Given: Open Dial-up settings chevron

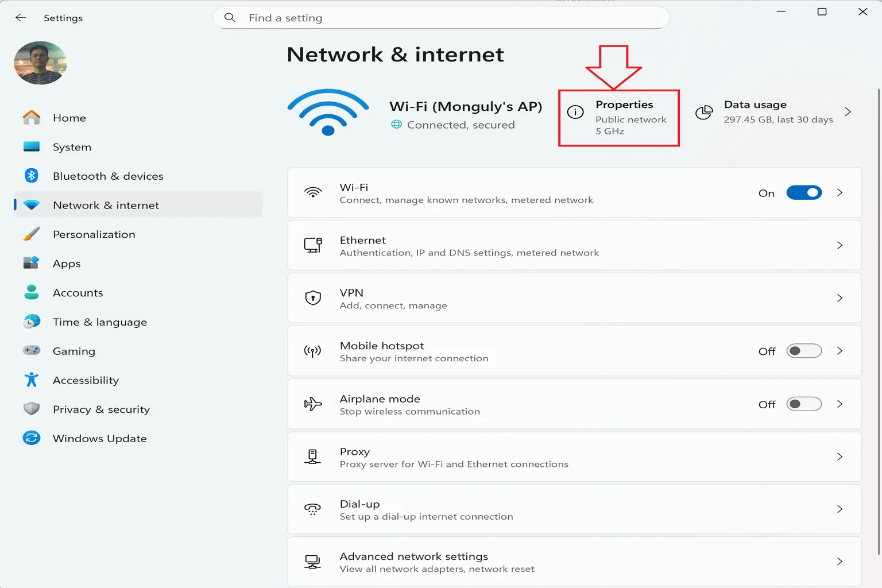Looking at the screenshot, I should pyautogui.click(x=840, y=509).
